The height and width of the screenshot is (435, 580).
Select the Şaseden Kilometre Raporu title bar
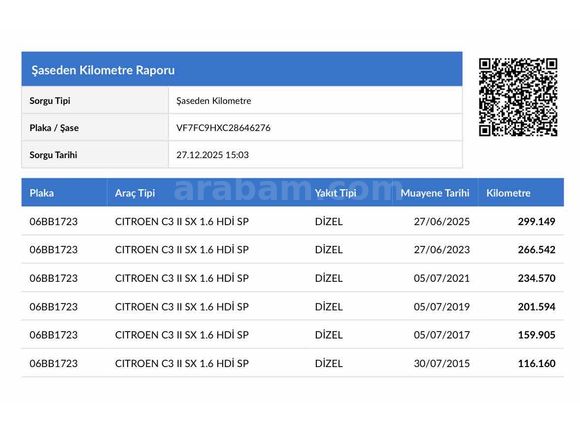(242, 69)
